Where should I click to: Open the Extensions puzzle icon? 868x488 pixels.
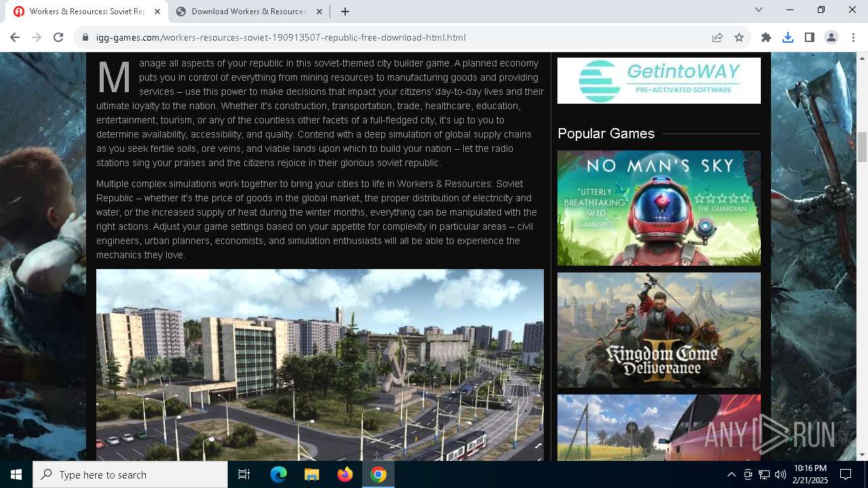[766, 37]
